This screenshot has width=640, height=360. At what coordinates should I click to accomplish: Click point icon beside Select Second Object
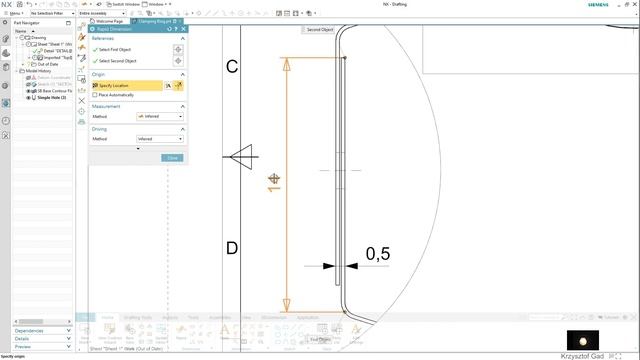click(178, 61)
